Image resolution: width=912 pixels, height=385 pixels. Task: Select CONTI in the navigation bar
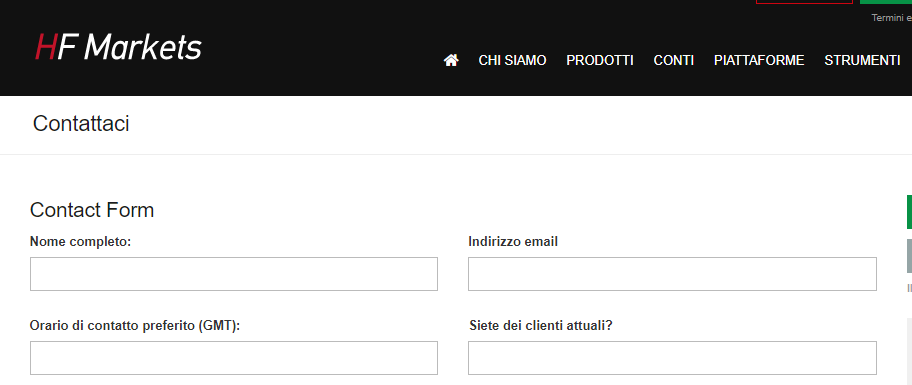[674, 60]
